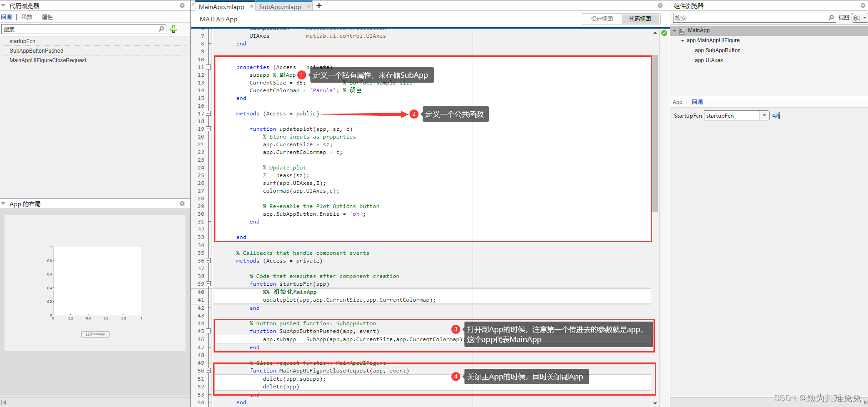Image resolution: width=868 pixels, height=407 pixels.
Task: Collapse the App 的布局 panel triangle
Action: 4,204
